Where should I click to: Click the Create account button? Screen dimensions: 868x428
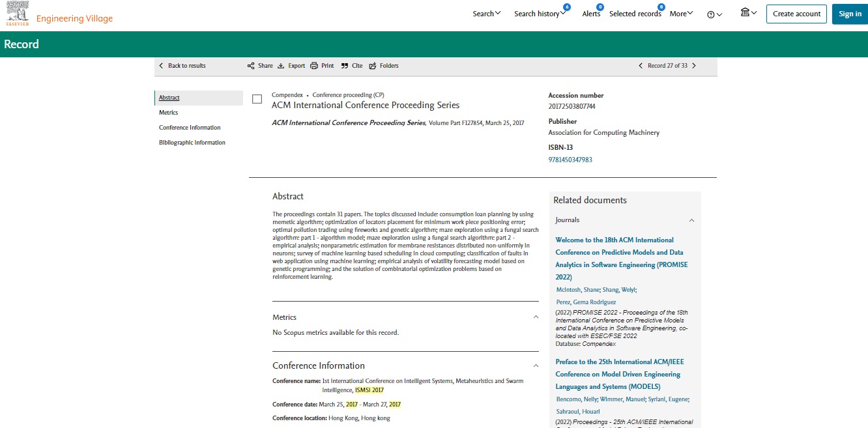point(796,14)
